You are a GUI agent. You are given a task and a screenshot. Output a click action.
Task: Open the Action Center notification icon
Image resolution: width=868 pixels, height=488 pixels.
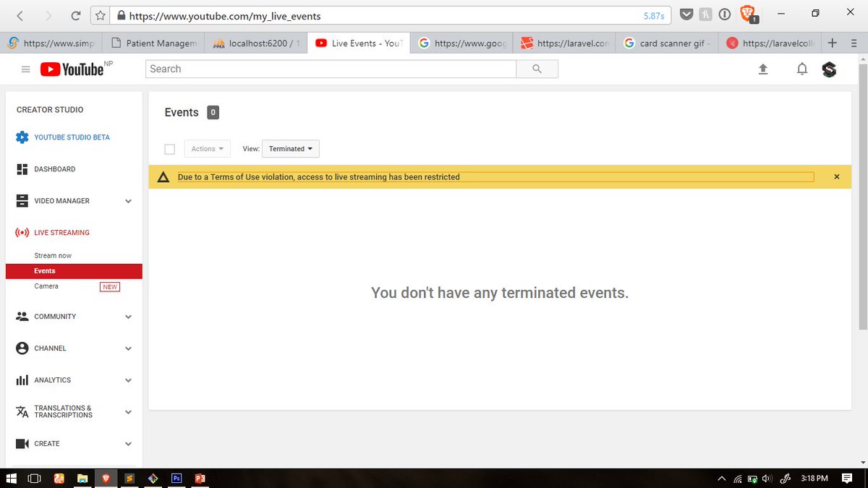pyautogui.click(x=847, y=479)
